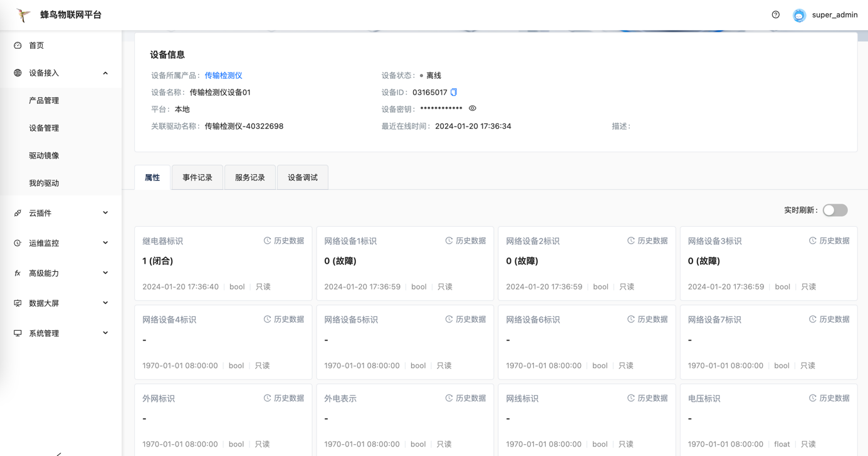Click history clock icon for 外电表示

click(x=449, y=398)
